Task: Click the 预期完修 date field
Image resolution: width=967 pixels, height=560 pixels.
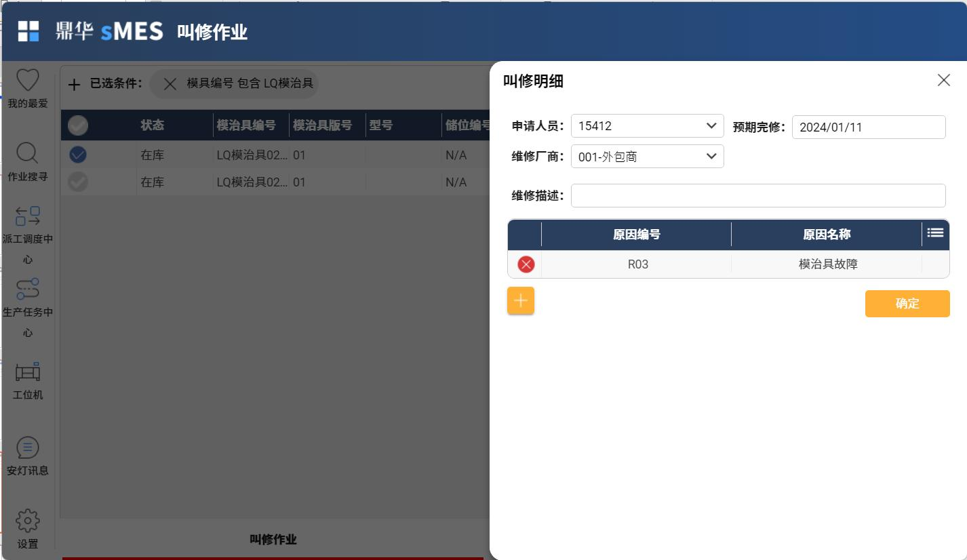Action: click(x=869, y=127)
